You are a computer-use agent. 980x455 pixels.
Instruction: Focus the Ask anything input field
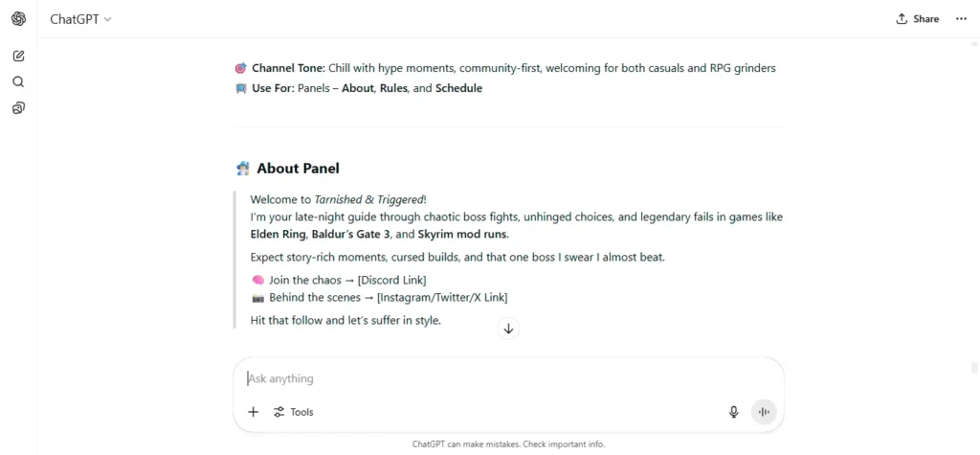point(507,378)
